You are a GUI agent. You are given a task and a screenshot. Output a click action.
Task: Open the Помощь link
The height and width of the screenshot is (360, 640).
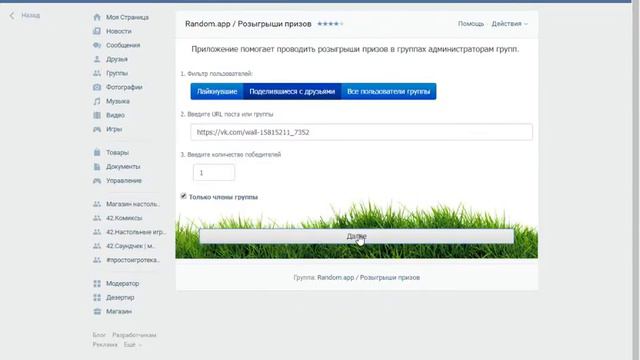[471, 24]
